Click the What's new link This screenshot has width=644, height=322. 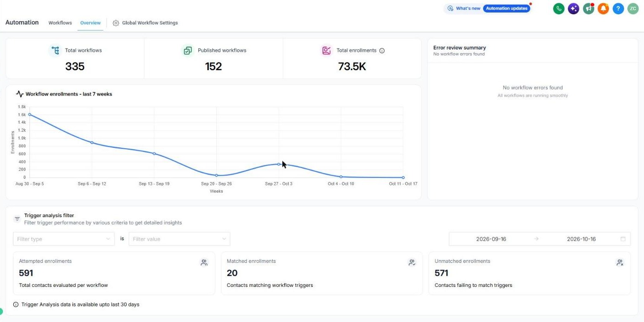point(468,8)
